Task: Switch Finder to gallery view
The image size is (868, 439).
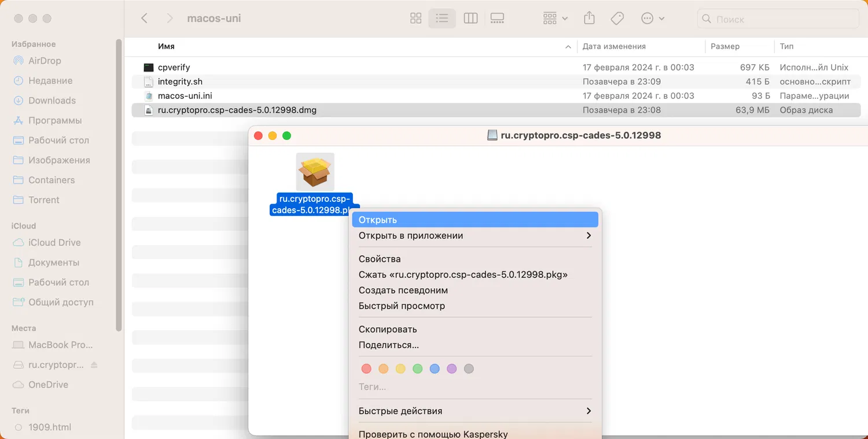Action: pos(497,19)
